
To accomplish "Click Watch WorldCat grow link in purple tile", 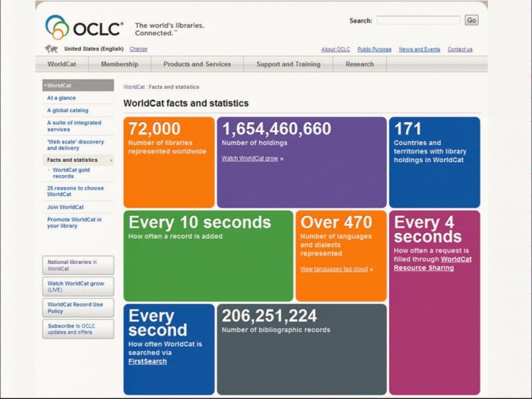I will pyautogui.click(x=249, y=158).
